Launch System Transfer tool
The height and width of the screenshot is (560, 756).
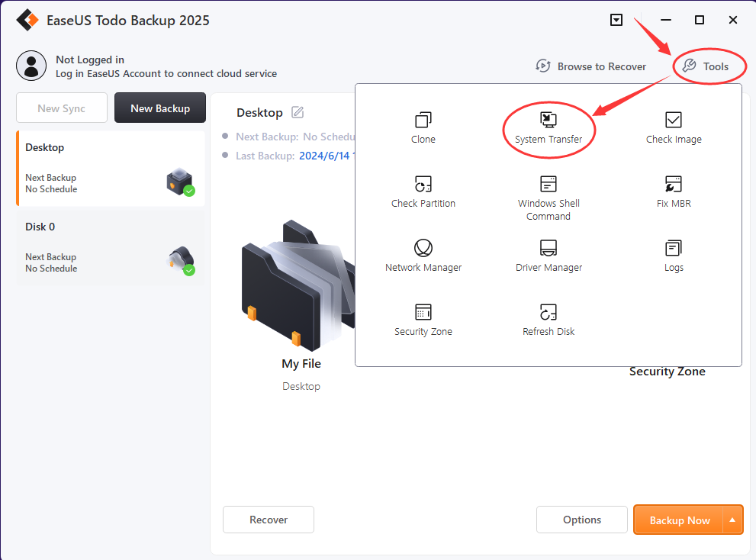(x=549, y=128)
